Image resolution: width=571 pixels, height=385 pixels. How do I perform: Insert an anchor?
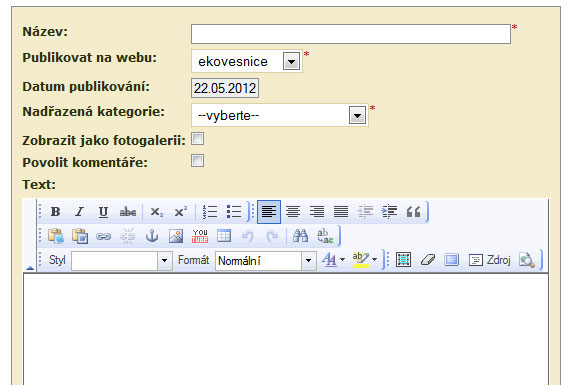(152, 236)
